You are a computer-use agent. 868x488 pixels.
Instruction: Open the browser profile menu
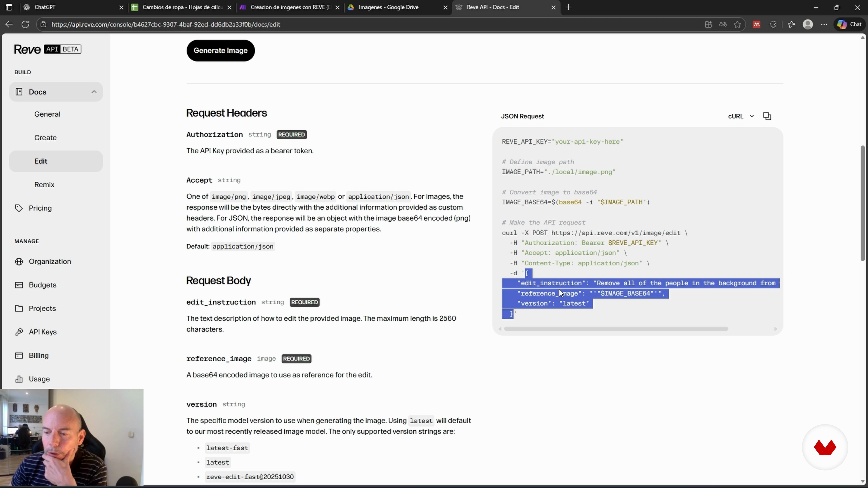(x=808, y=24)
